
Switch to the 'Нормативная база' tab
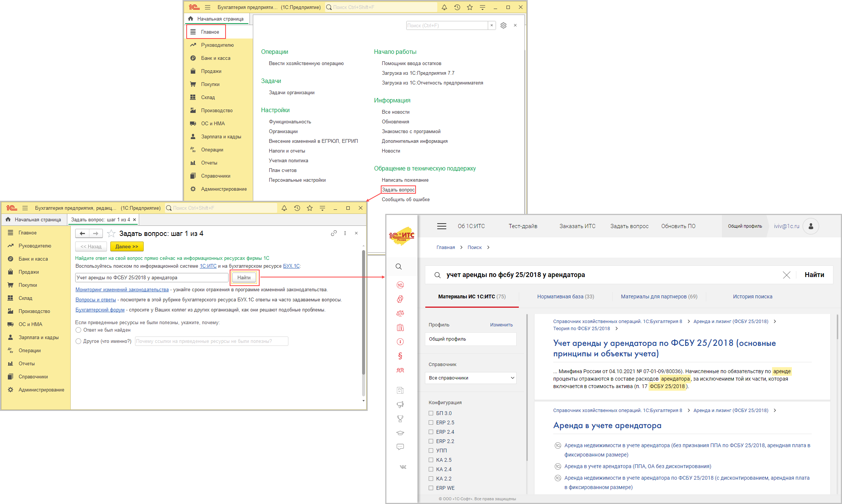(x=565, y=296)
